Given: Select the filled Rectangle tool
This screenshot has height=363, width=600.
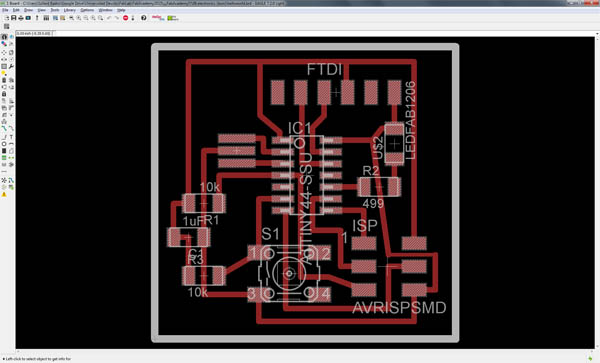Looking at the screenshot, I should 4,151.
